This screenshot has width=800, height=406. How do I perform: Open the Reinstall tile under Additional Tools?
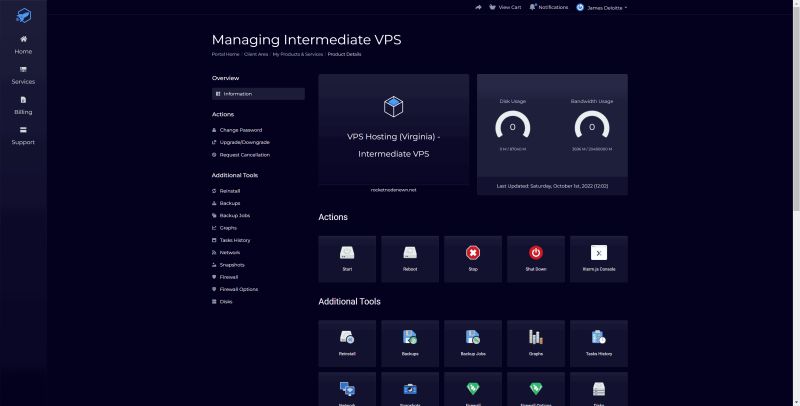tap(347, 343)
